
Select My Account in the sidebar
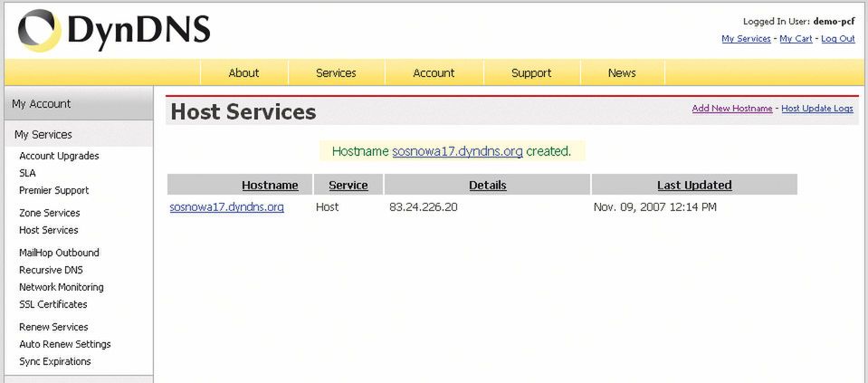coord(42,104)
